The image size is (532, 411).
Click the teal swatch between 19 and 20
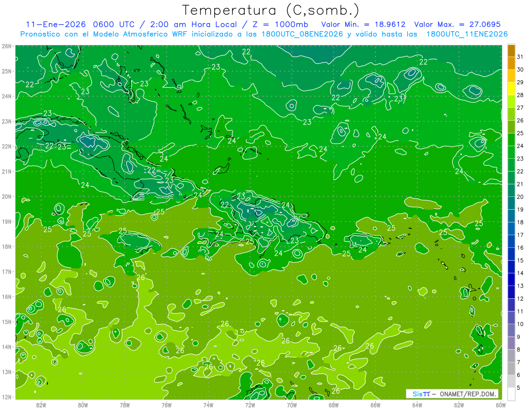coord(511,203)
